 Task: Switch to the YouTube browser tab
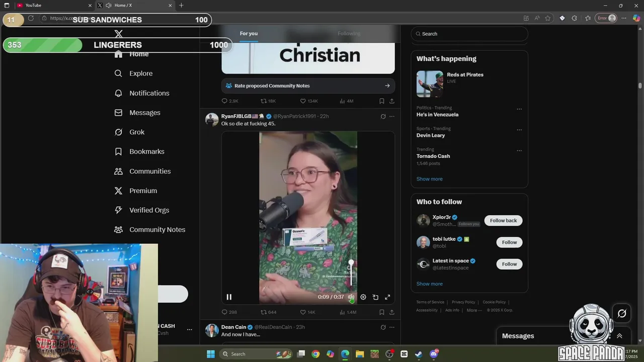54,6
